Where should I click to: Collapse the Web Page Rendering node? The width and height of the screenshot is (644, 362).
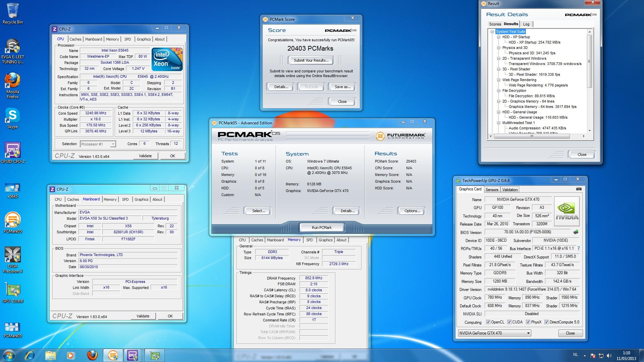[499, 80]
